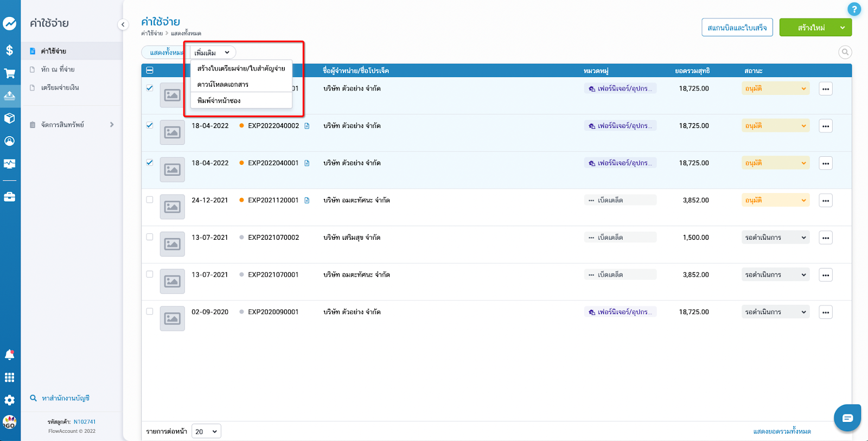Open the apps grid icon in the sidebar

(x=10, y=378)
